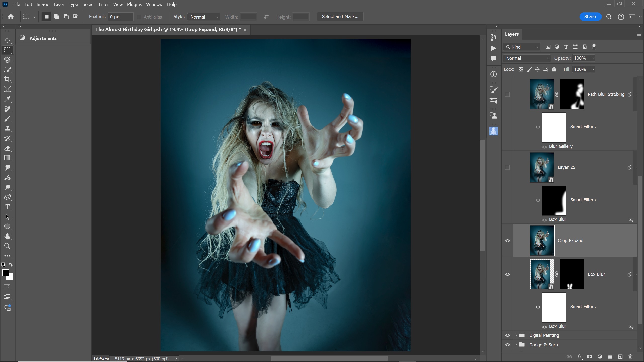Pick the Horizontal Type tool
The image size is (644, 362).
pyautogui.click(x=7, y=207)
